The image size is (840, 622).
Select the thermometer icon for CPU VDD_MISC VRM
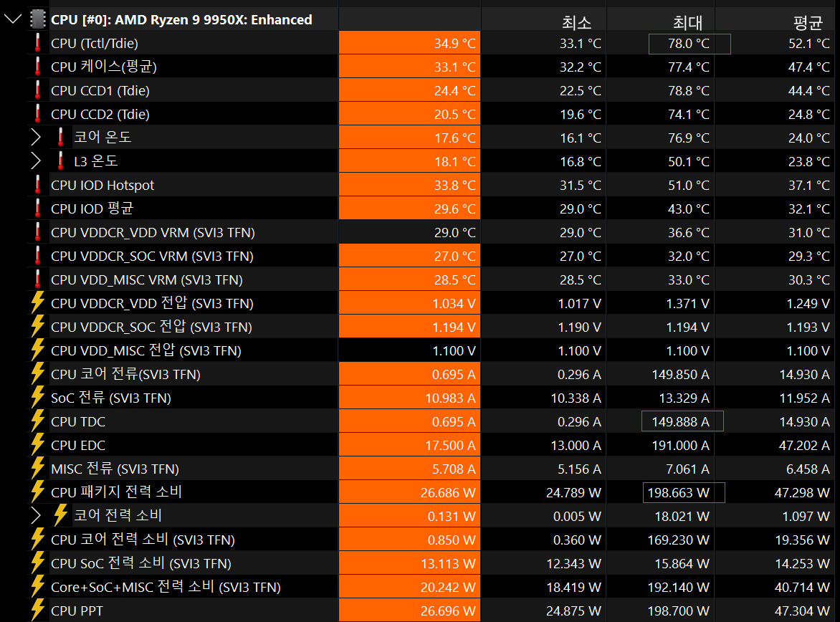(x=37, y=279)
